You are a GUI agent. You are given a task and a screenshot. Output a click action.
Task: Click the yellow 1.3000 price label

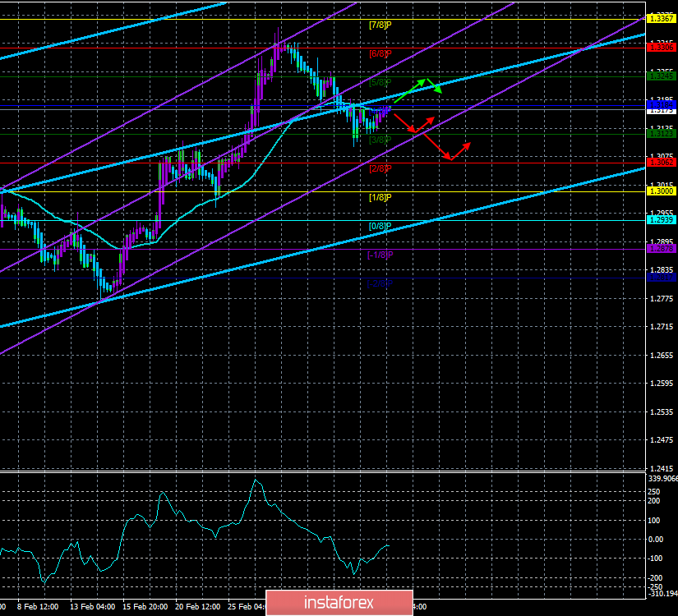(x=661, y=191)
